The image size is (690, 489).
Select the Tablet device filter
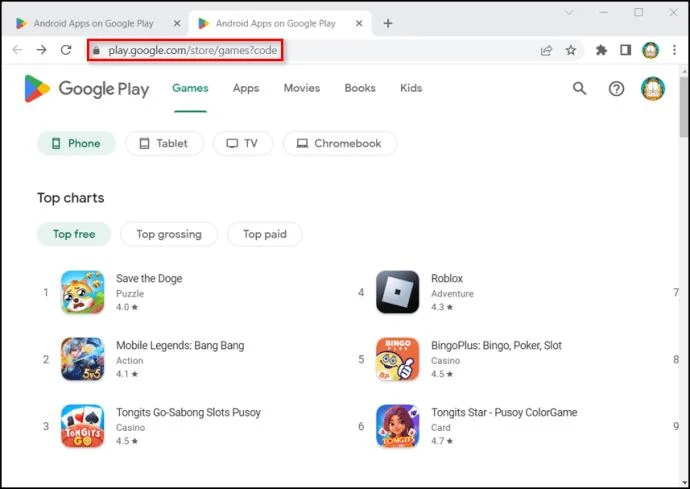[165, 143]
